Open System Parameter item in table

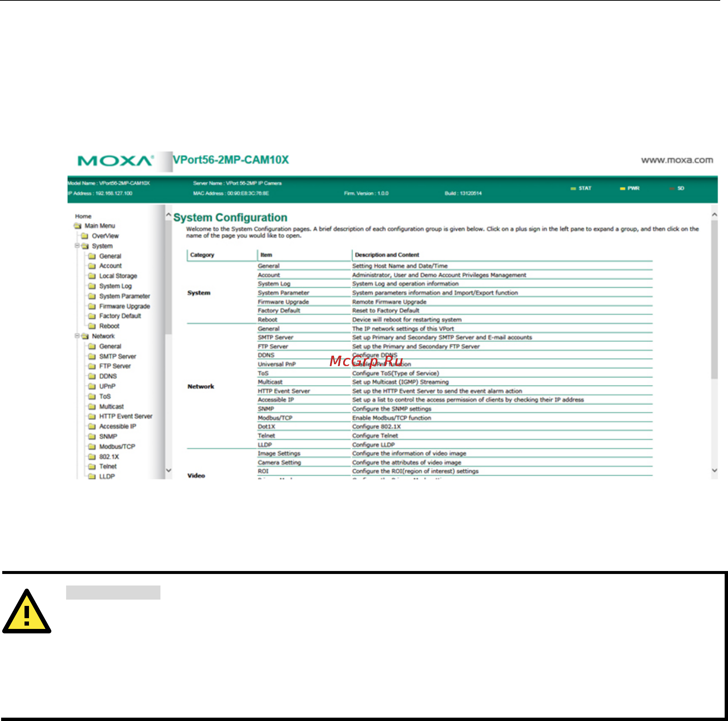pyautogui.click(x=283, y=293)
